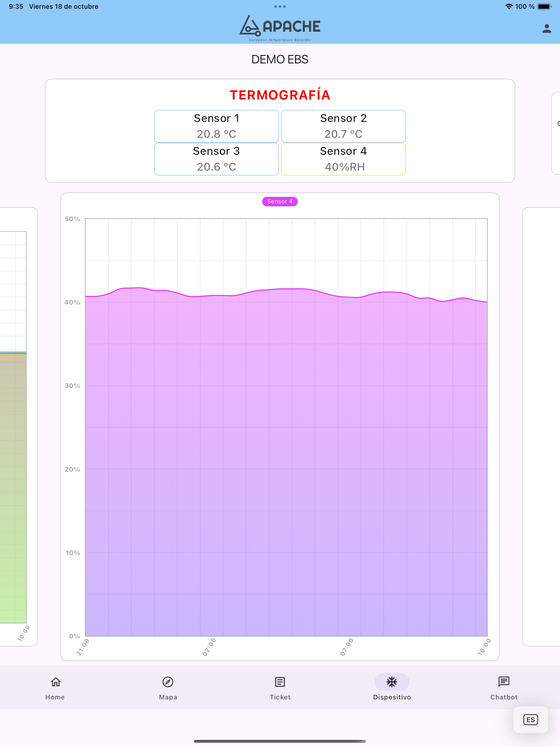Tap the 40% axis label

[72, 302]
